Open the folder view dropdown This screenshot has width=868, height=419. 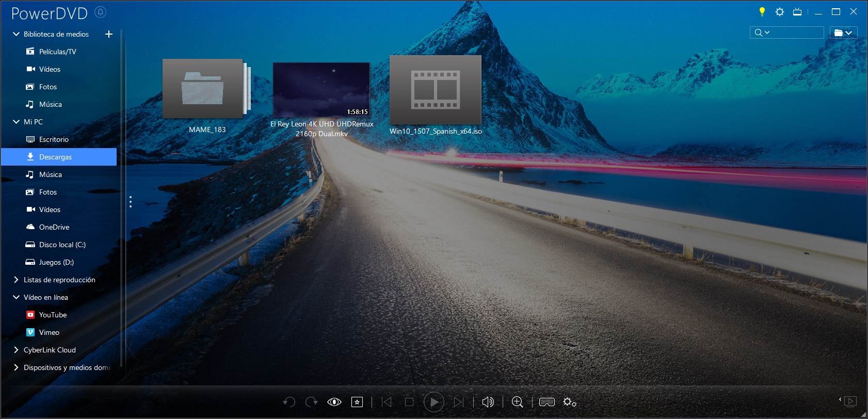(x=843, y=33)
